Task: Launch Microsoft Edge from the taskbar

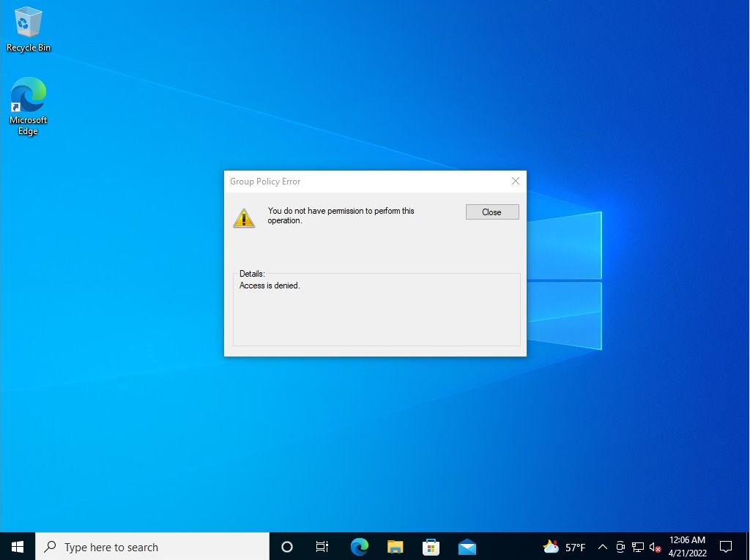Action: [x=359, y=547]
